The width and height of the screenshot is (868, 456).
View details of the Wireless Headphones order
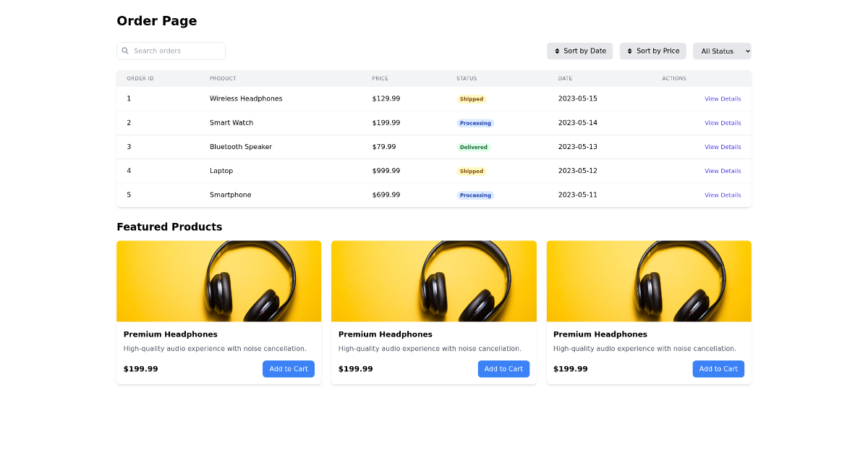tap(723, 98)
